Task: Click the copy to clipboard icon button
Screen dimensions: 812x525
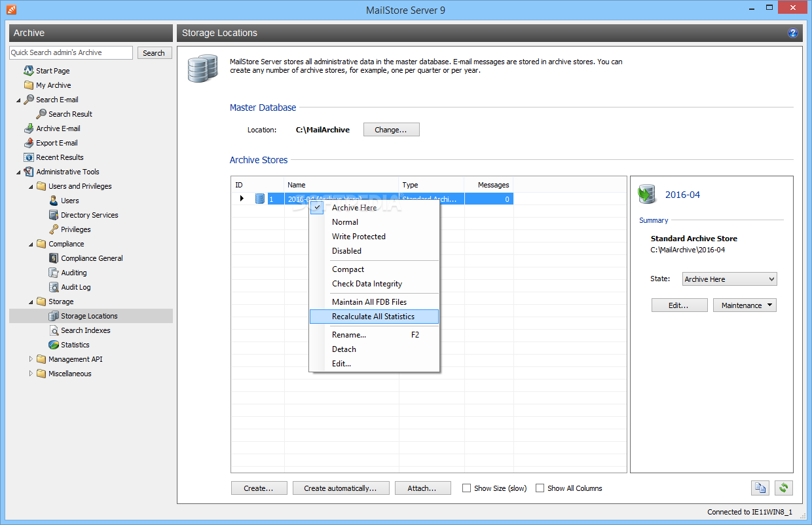Action: [x=760, y=488]
